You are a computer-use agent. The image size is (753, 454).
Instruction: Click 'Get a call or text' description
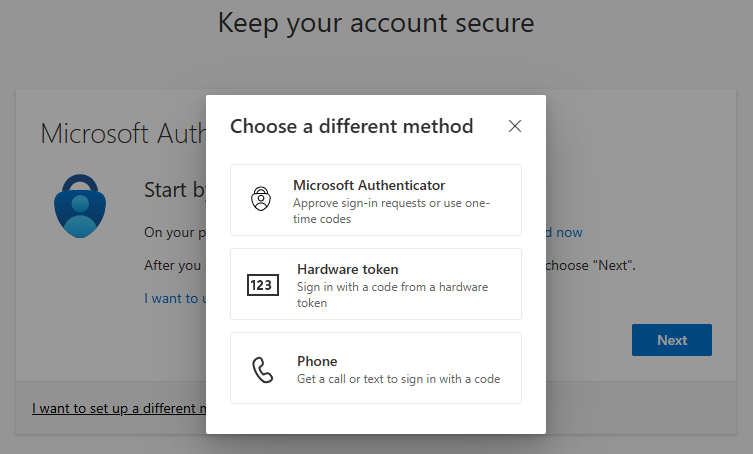click(398, 379)
